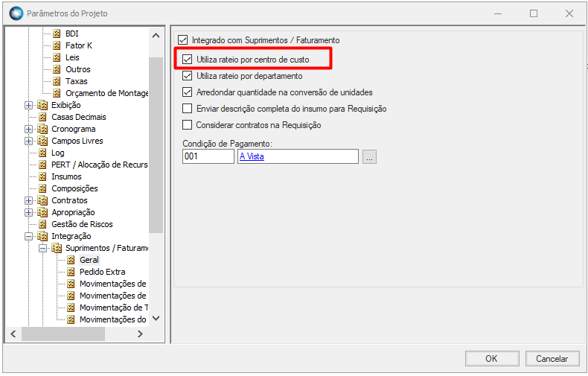
Task: Enable Considerar contratos na Requisição checkbox
Action: pyautogui.click(x=188, y=125)
